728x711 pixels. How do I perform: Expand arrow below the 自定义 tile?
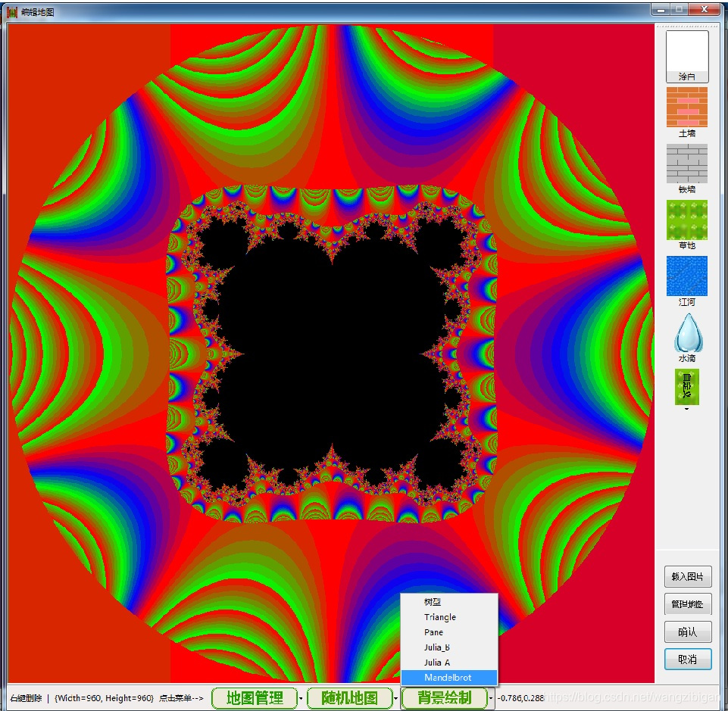pos(686,409)
